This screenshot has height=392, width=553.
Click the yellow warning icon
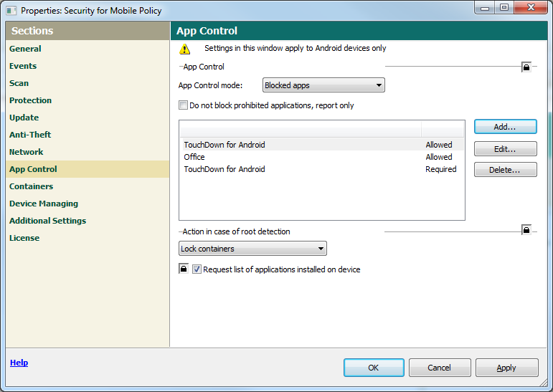pyautogui.click(x=184, y=49)
